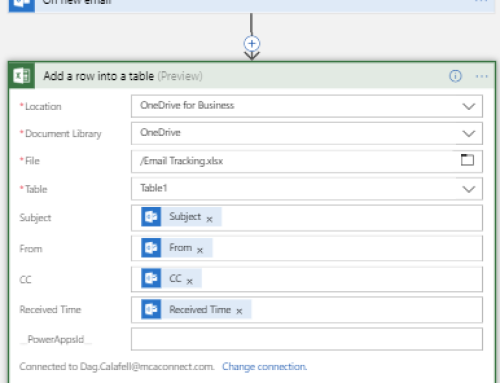Remove the Subject token with its x
The height and width of the screenshot is (383, 500).
tap(209, 219)
